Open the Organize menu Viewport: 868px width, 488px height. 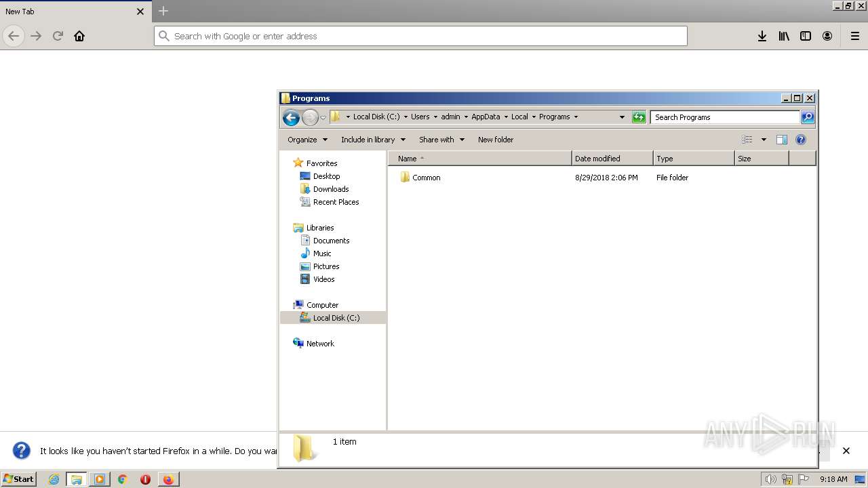tap(307, 140)
